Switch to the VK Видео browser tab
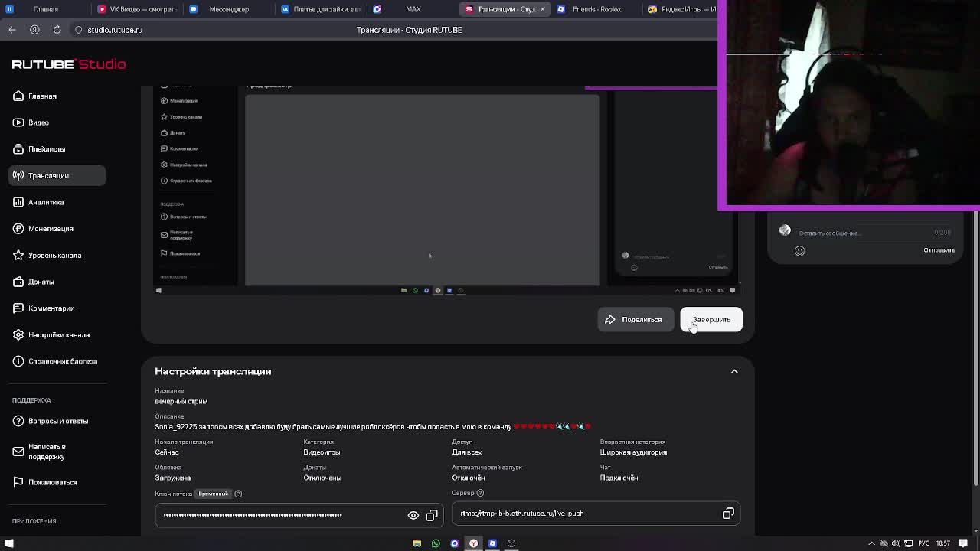 coord(138,9)
